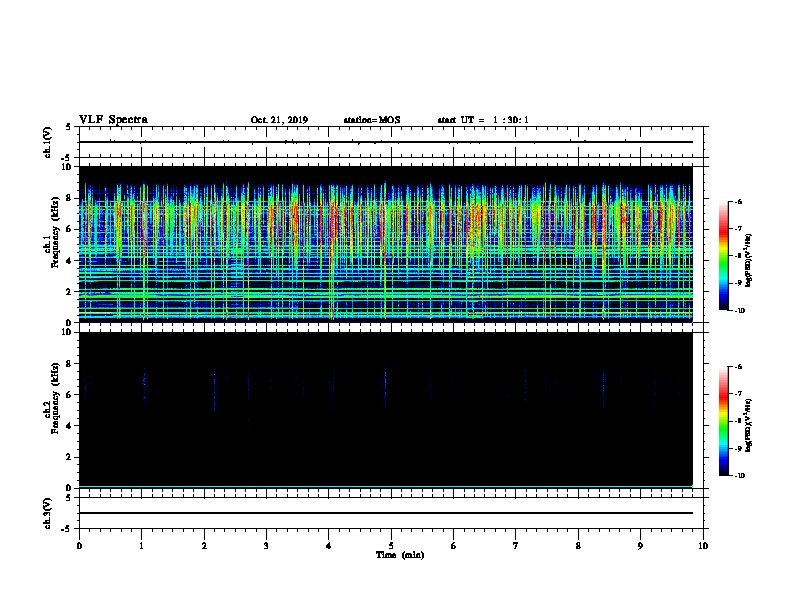Select the date text "Oct. 21, 2019"
Image resolution: width=792 pixels, height=612 pixels.
(279, 120)
